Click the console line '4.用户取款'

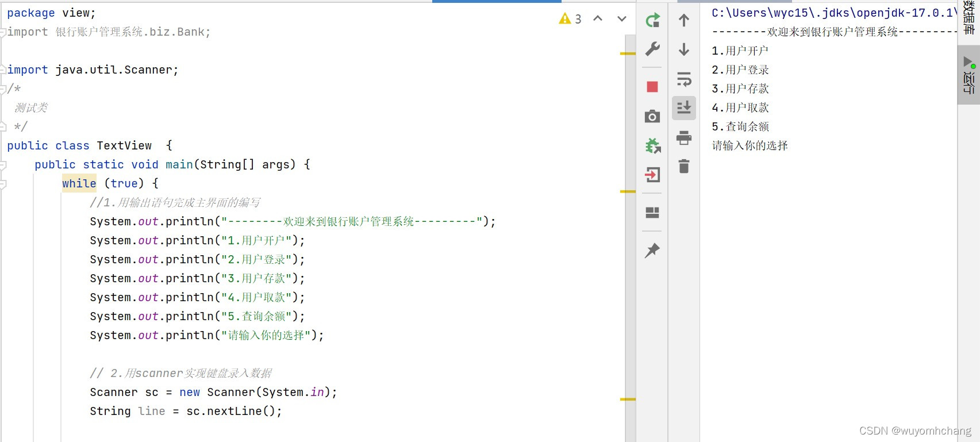point(740,107)
